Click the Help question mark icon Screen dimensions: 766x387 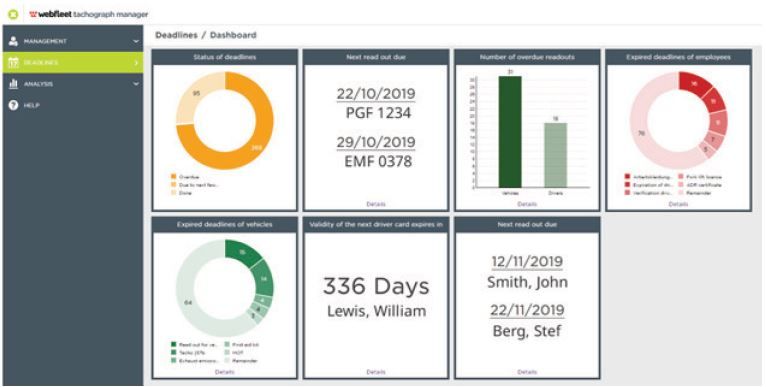(x=13, y=105)
